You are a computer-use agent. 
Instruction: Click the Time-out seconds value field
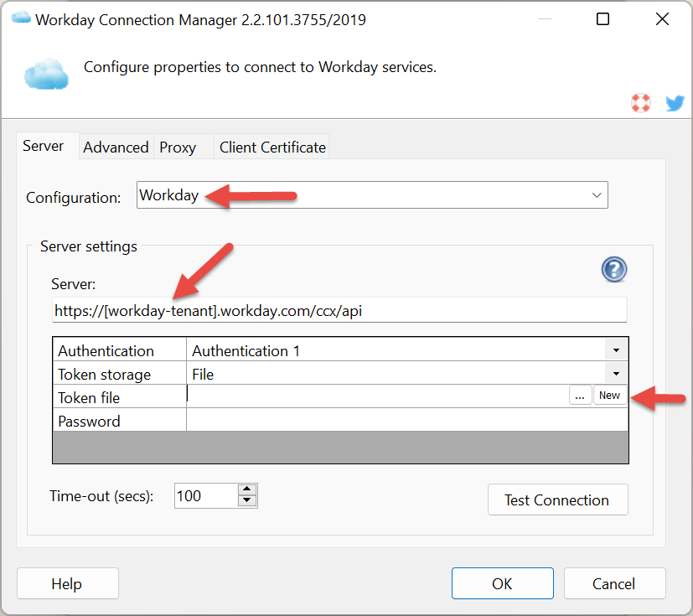[x=206, y=496]
